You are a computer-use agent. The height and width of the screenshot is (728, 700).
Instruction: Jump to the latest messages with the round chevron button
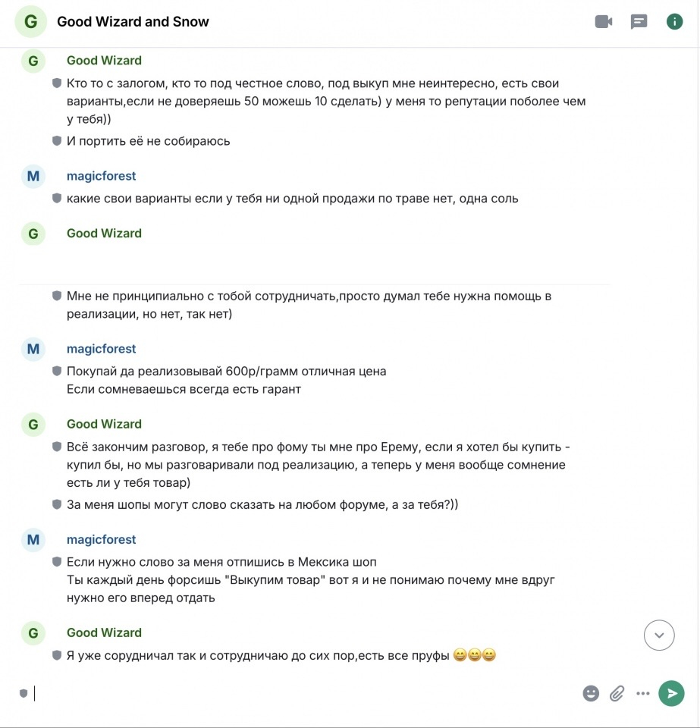click(659, 635)
